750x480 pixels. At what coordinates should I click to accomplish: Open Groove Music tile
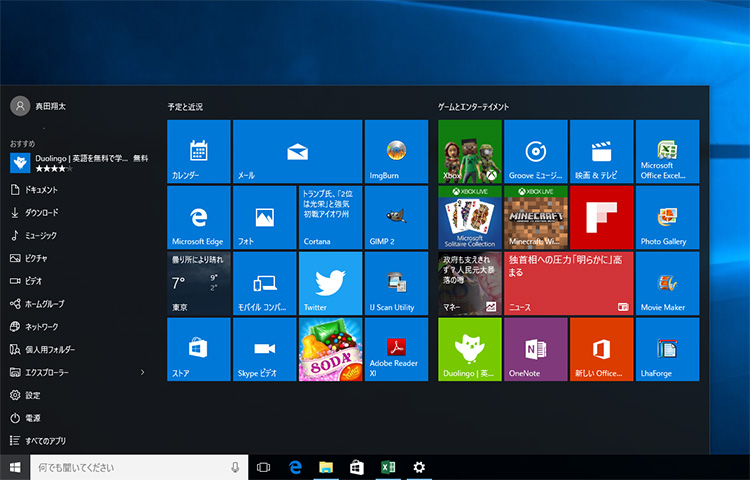[x=535, y=151]
